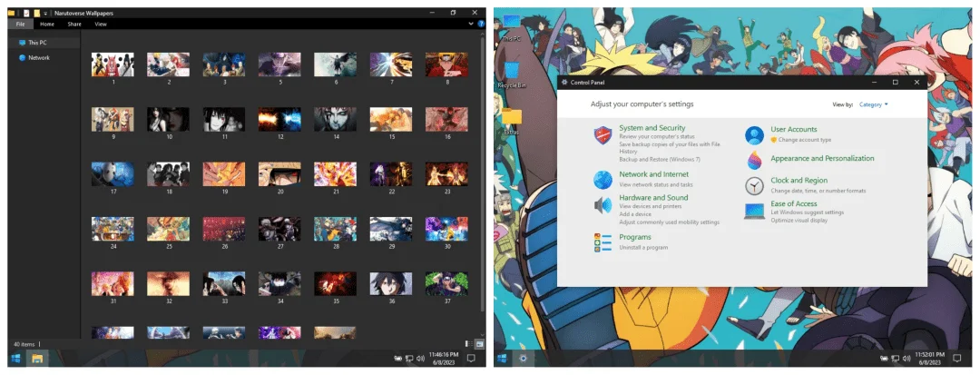Click the blue Help question mark icon
Screen dimensions: 980x375
(481, 24)
